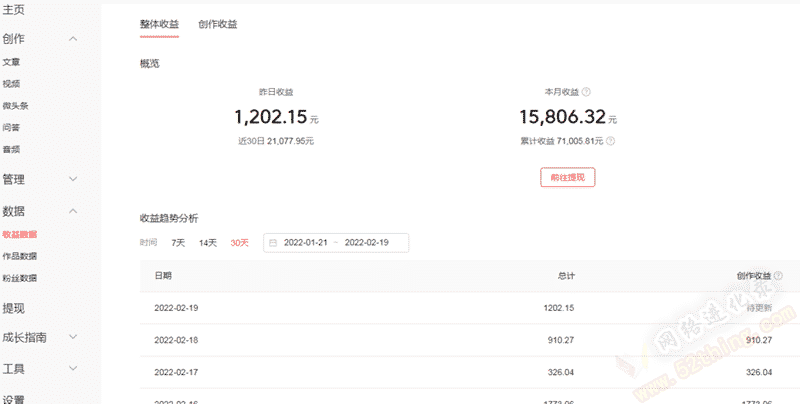Expand the 成长指南 sidebar section

point(73,338)
